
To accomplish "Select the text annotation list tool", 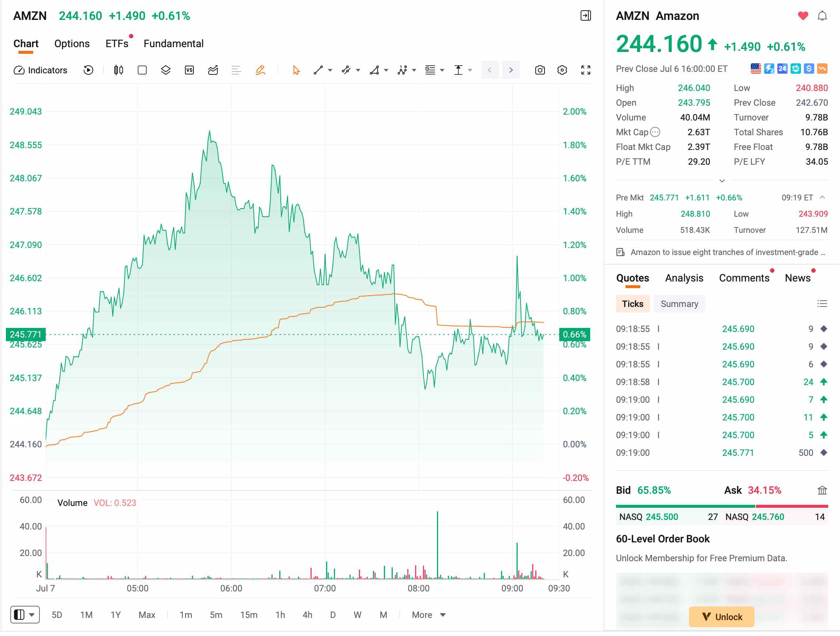I will [x=430, y=70].
